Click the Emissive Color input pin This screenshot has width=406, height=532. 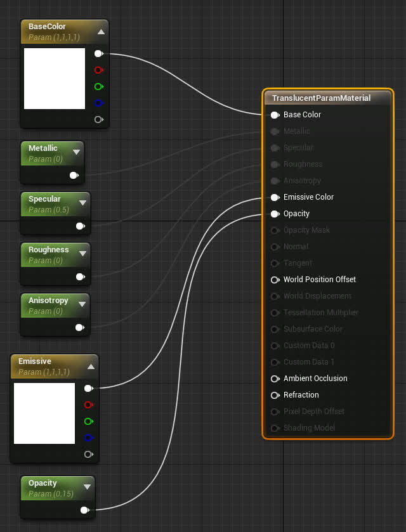[275, 197]
